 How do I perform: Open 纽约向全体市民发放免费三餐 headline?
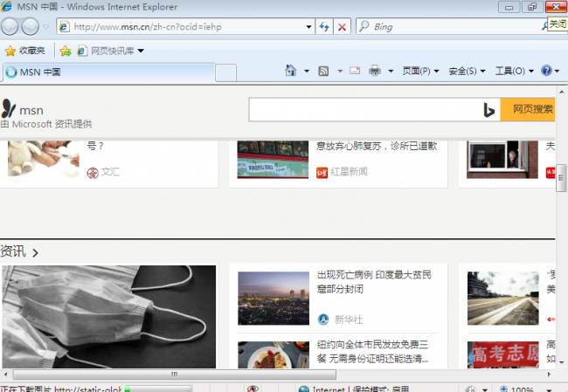coord(373,351)
